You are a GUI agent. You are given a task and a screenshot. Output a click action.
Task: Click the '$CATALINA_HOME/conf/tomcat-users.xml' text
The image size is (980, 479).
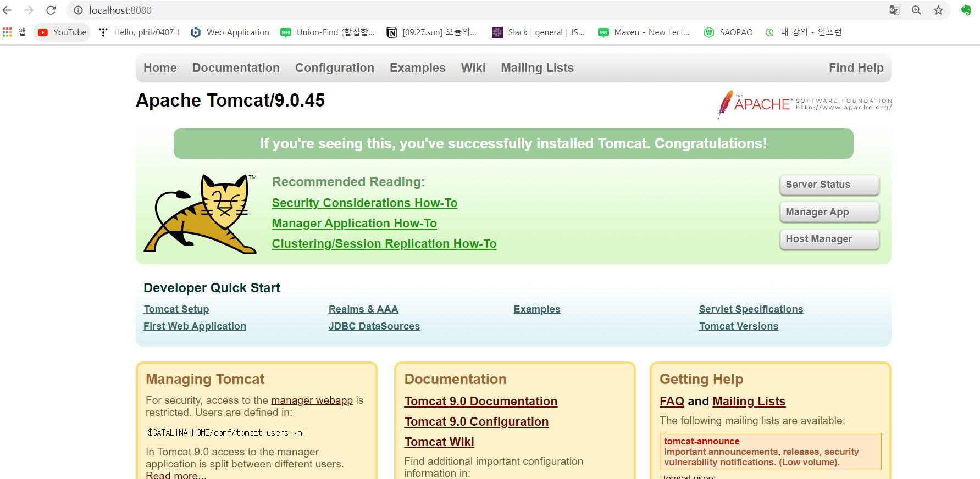point(226,433)
